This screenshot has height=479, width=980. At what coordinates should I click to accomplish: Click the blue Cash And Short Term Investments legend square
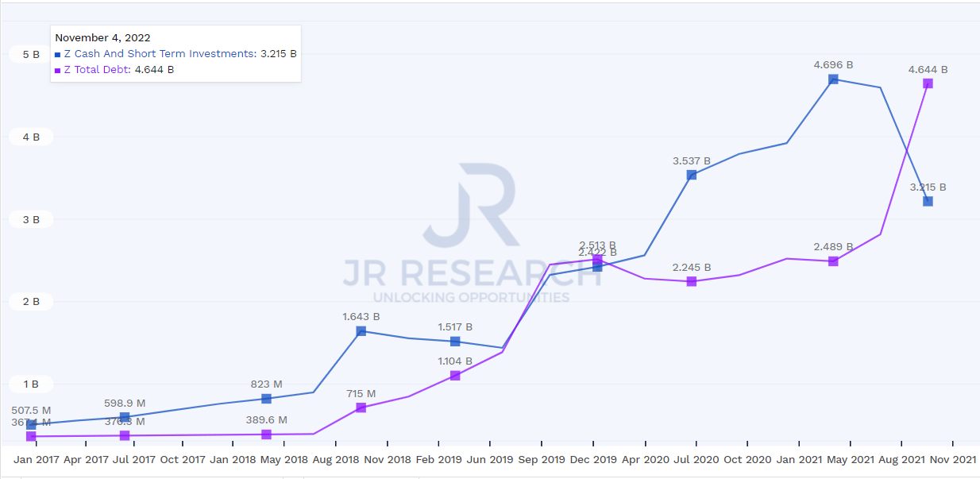56,54
